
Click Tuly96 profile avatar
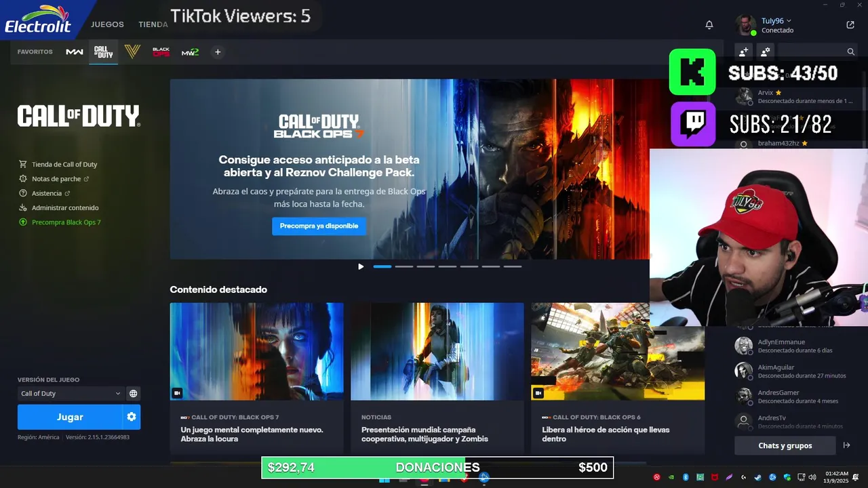746,25
